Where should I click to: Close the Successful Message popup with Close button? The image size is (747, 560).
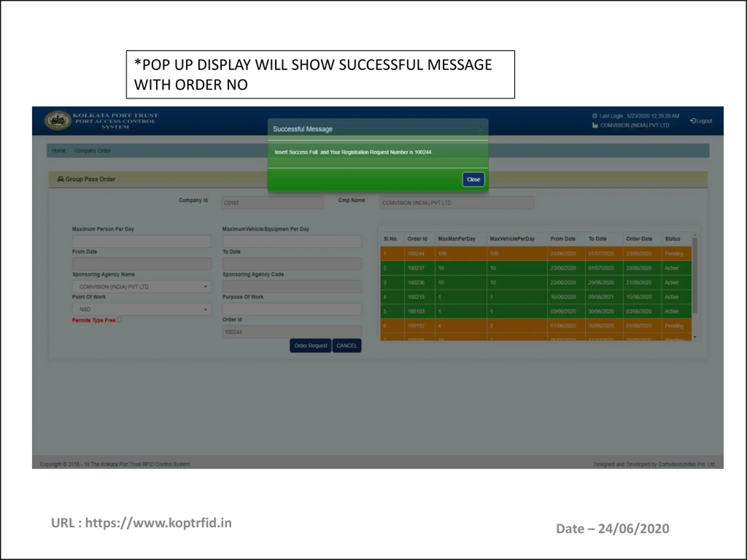pos(473,180)
